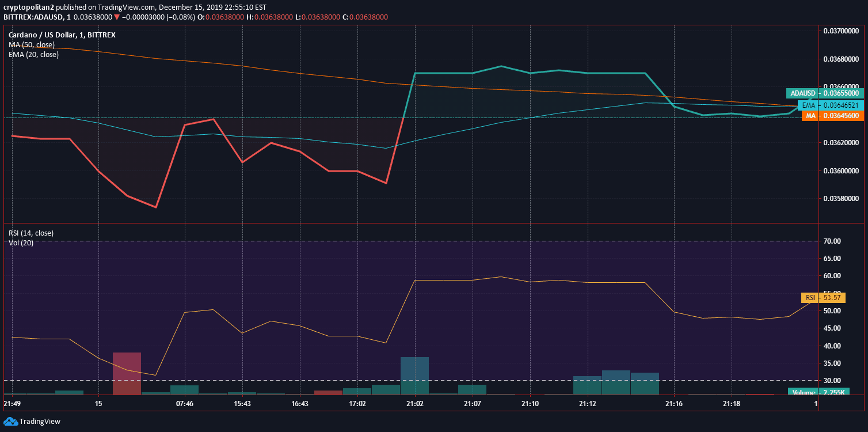Click the Volume label 2.255K

[x=818, y=392]
